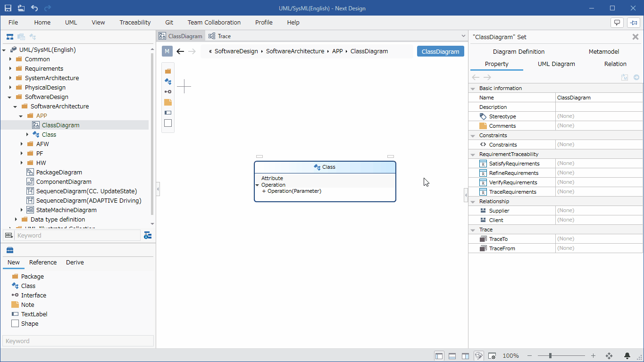Toggle the edit pencil mode button in status bar

[x=478, y=356]
